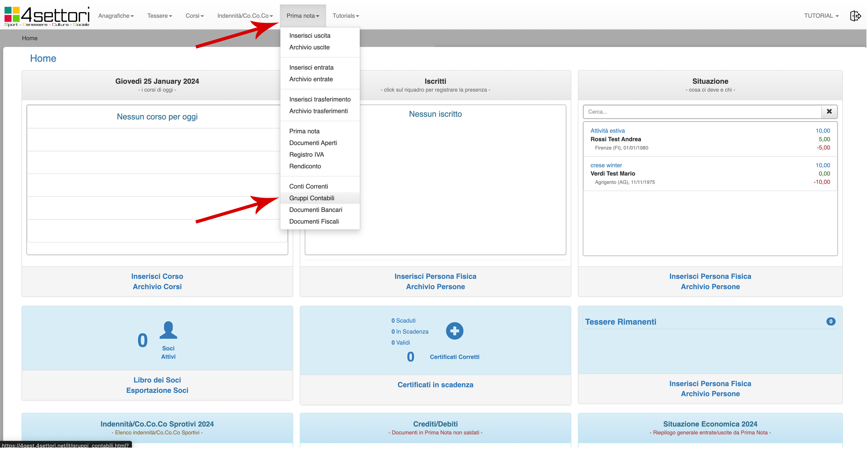Open the Inserisci Corso link
868x466 pixels.
[157, 276]
